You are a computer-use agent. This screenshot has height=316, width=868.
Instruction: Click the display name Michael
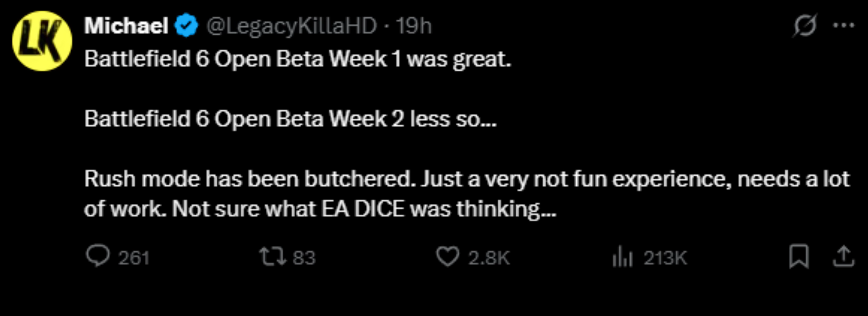pyautogui.click(x=126, y=25)
